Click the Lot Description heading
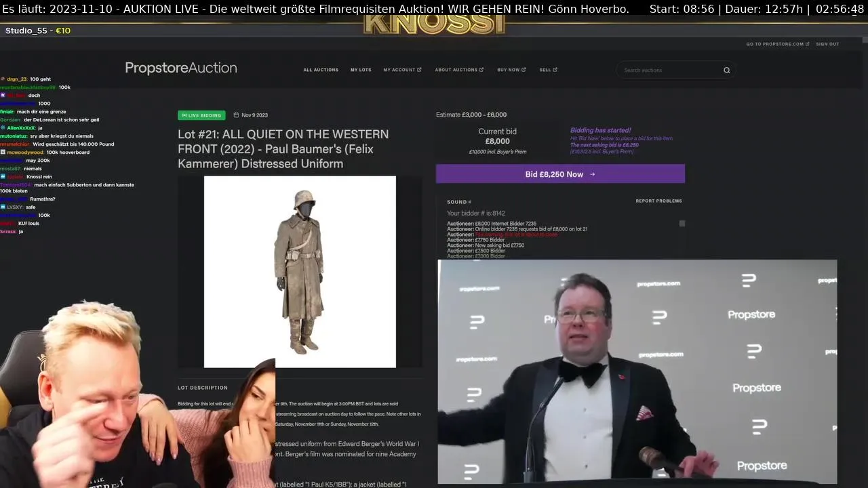The image size is (868, 488). (x=203, y=388)
